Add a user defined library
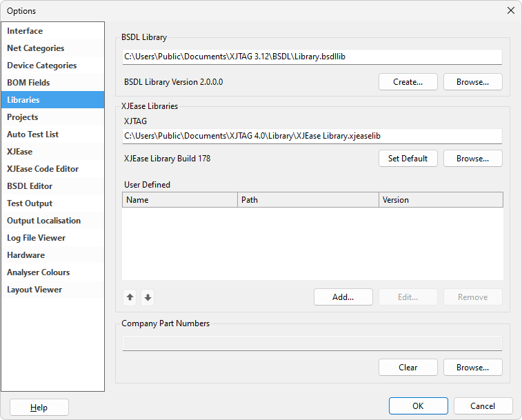This screenshot has width=522, height=420. (x=343, y=297)
